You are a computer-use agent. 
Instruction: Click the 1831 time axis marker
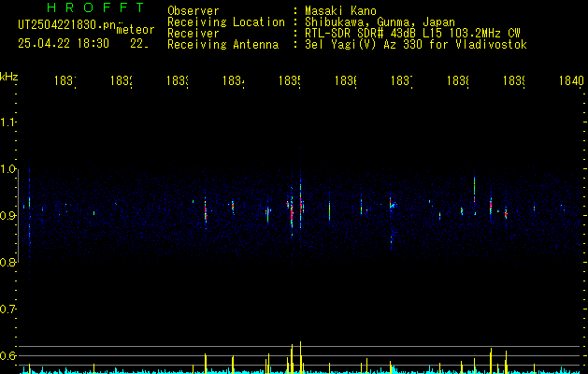pos(65,80)
